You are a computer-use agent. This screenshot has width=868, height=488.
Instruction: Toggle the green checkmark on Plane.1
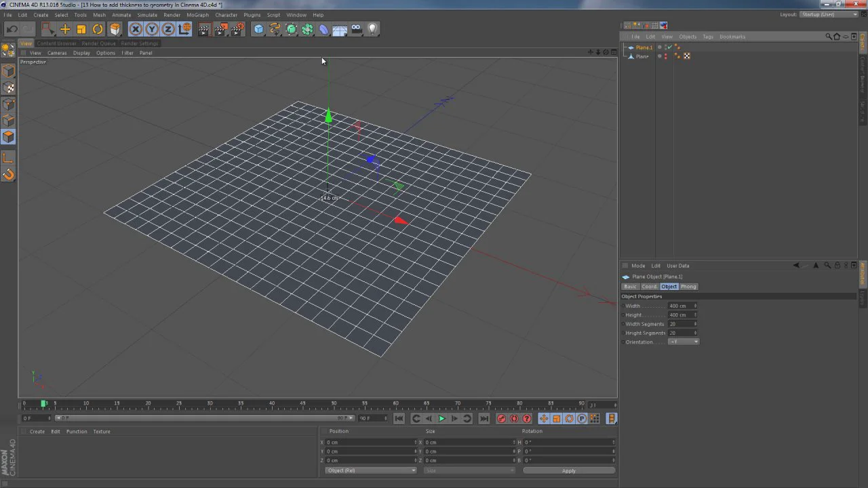pyautogui.click(x=669, y=47)
